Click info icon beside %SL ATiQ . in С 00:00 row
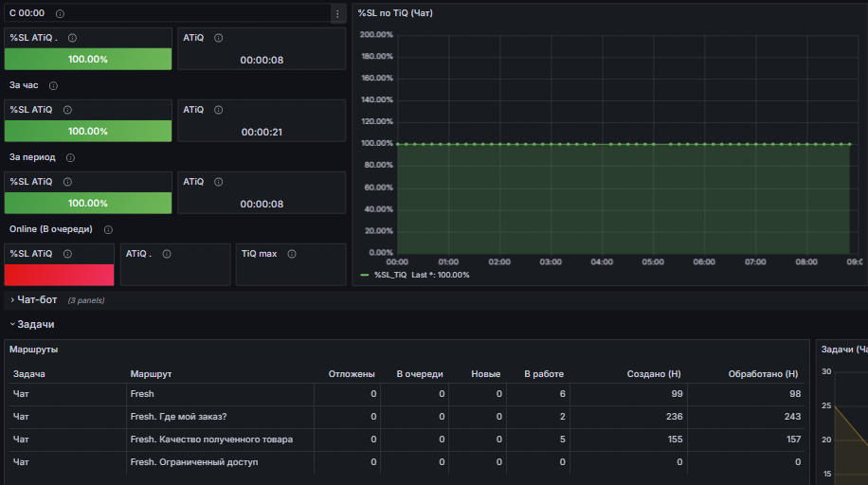This screenshot has width=868, height=485. pos(73,38)
